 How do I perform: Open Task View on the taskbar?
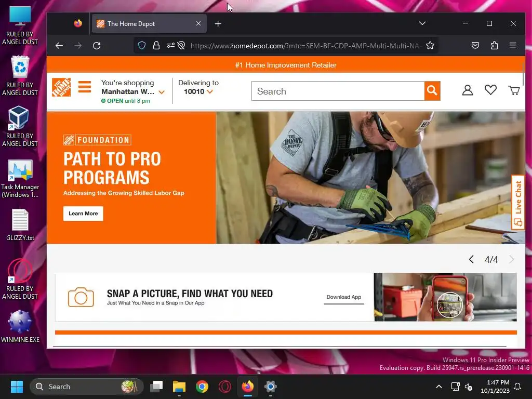point(156,387)
